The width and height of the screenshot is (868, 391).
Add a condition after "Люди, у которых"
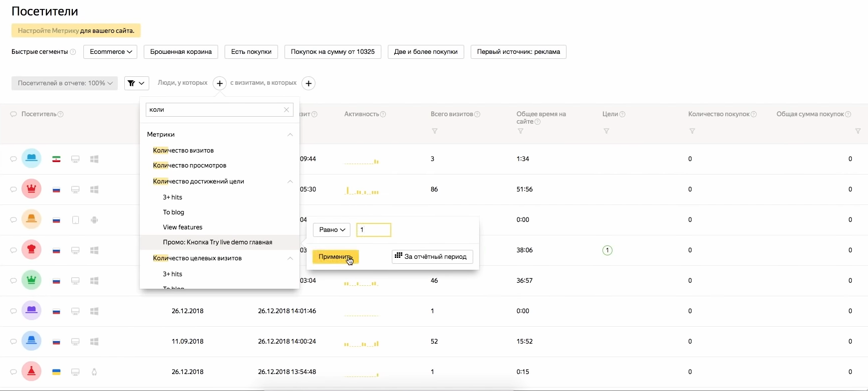[220, 83]
